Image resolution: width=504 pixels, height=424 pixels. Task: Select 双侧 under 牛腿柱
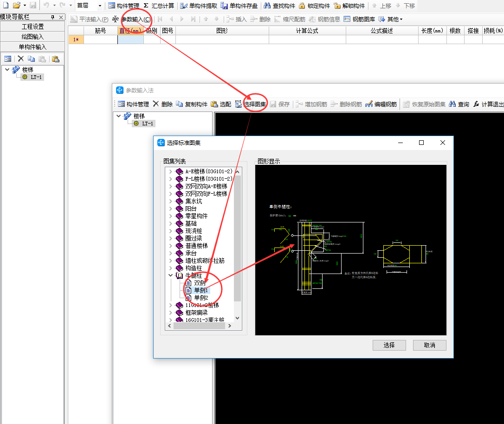(200, 283)
